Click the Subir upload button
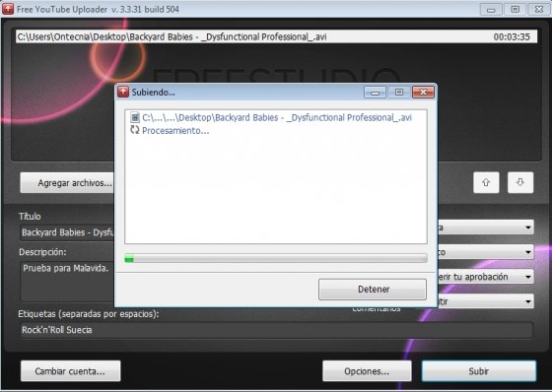 (x=479, y=371)
